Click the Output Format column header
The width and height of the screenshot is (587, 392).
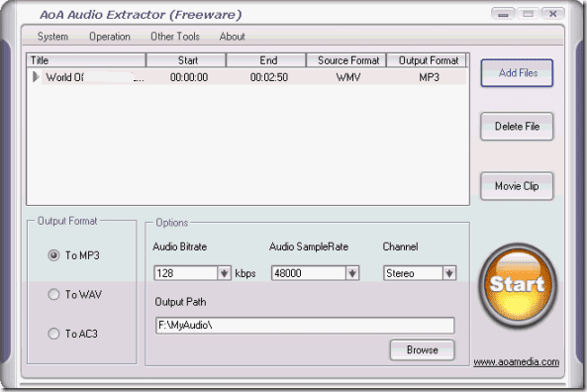pyautogui.click(x=427, y=60)
